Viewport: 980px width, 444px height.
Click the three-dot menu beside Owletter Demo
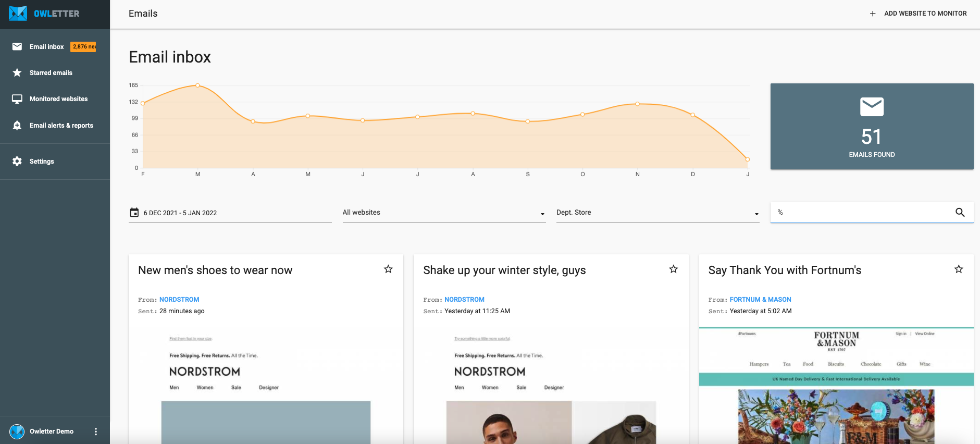[95, 431]
